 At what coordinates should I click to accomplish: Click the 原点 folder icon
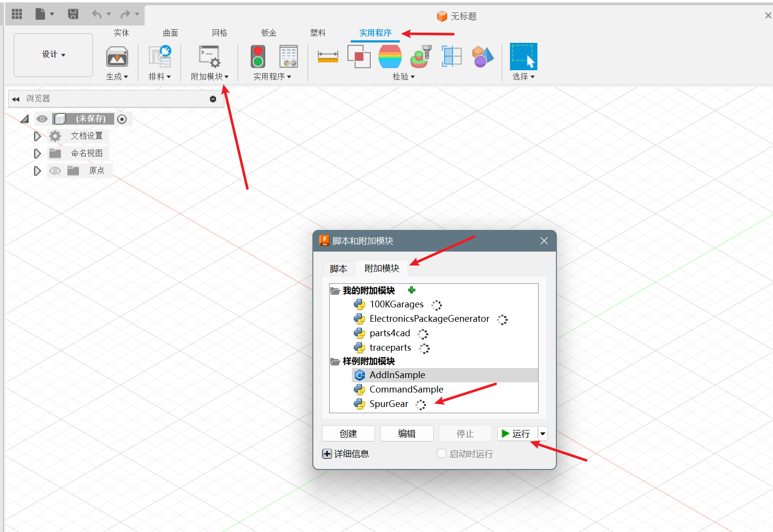coord(73,171)
